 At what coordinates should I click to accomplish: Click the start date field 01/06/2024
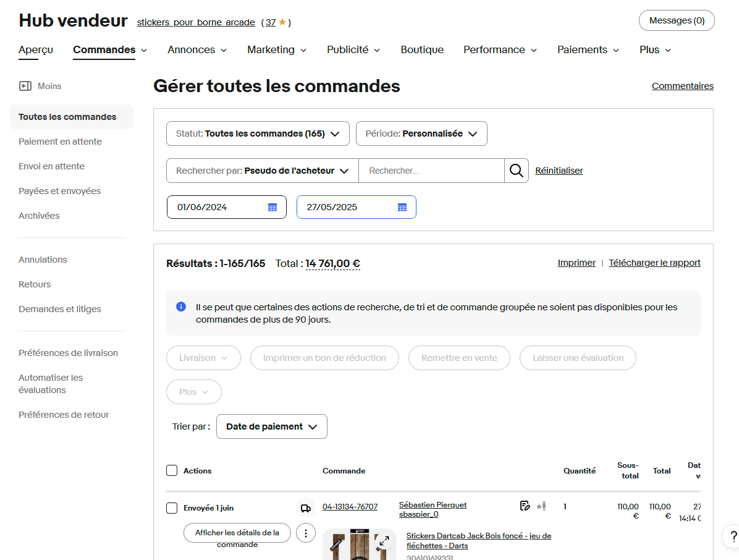pyautogui.click(x=227, y=208)
